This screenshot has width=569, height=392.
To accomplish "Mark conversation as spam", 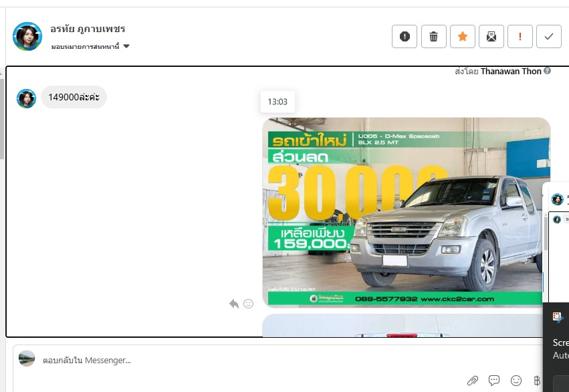I will click(x=405, y=36).
